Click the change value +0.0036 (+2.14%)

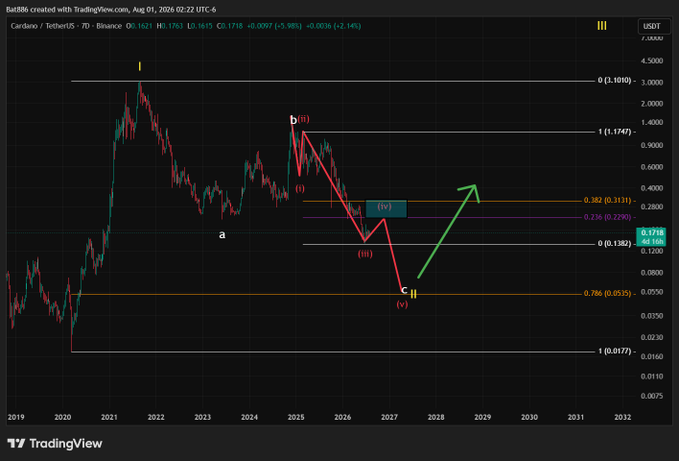tap(333, 26)
